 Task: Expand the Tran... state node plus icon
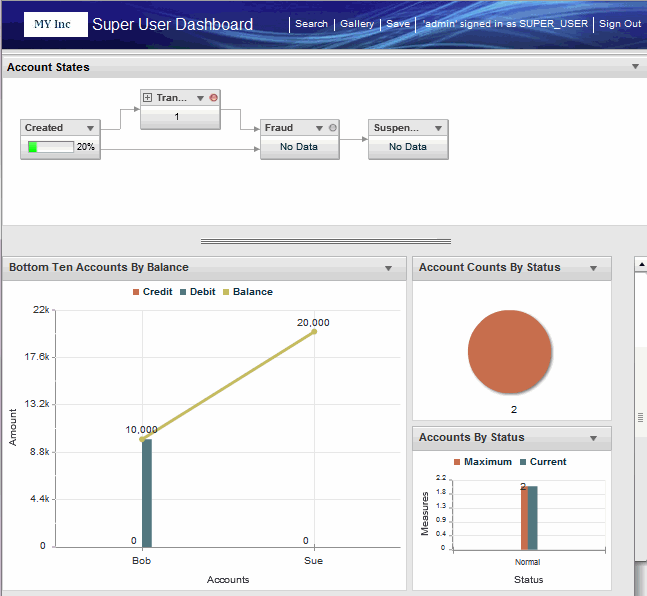click(x=148, y=98)
